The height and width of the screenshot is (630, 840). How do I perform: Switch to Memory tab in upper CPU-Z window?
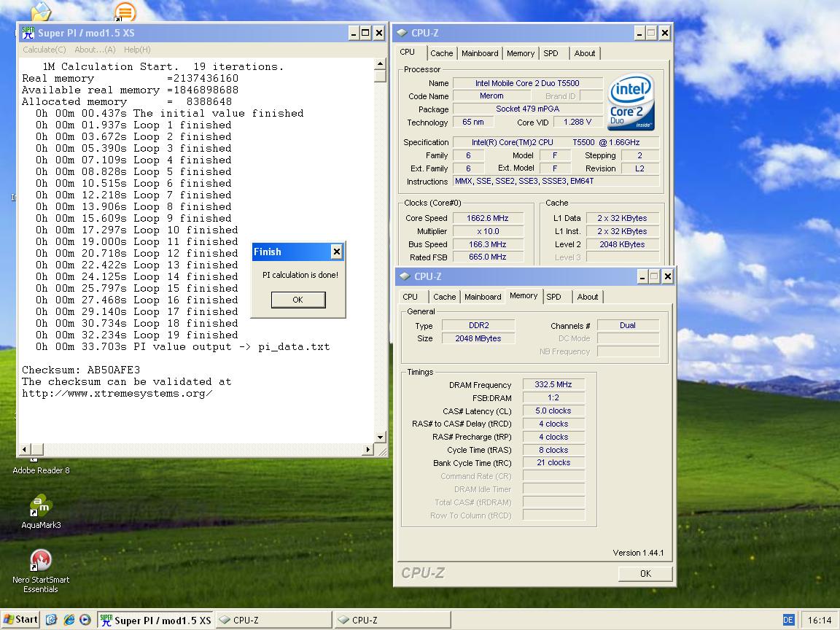pyautogui.click(x=520, y=53)
